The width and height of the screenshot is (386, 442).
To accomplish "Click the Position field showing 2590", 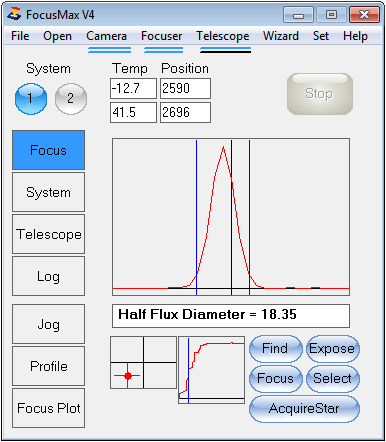I will click(185, 89).
